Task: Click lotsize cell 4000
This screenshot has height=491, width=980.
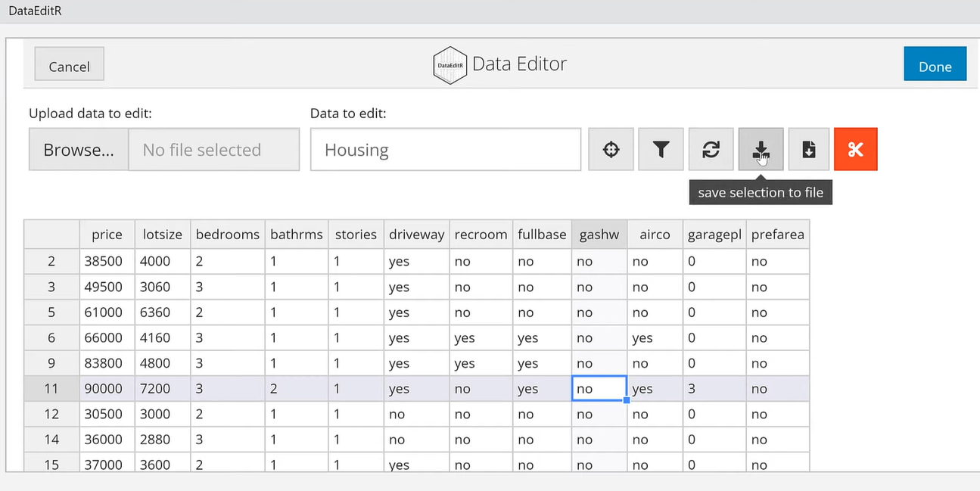Action: point(163,261)
